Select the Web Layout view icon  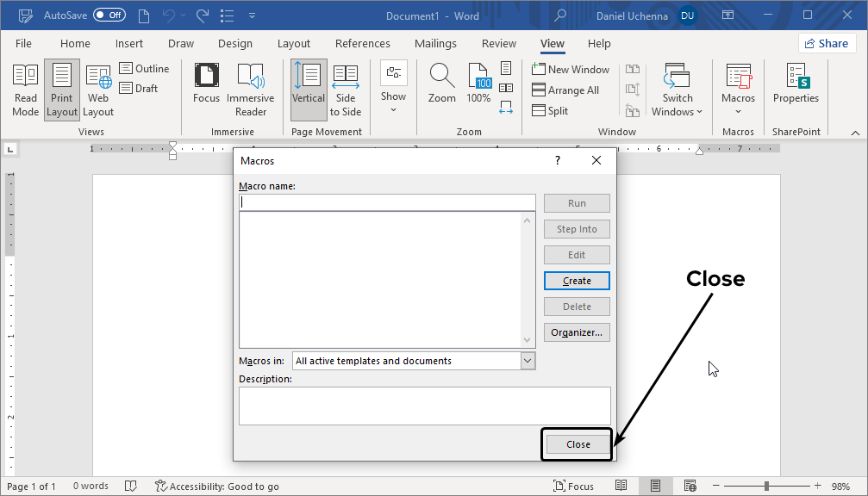coord(97,89)
